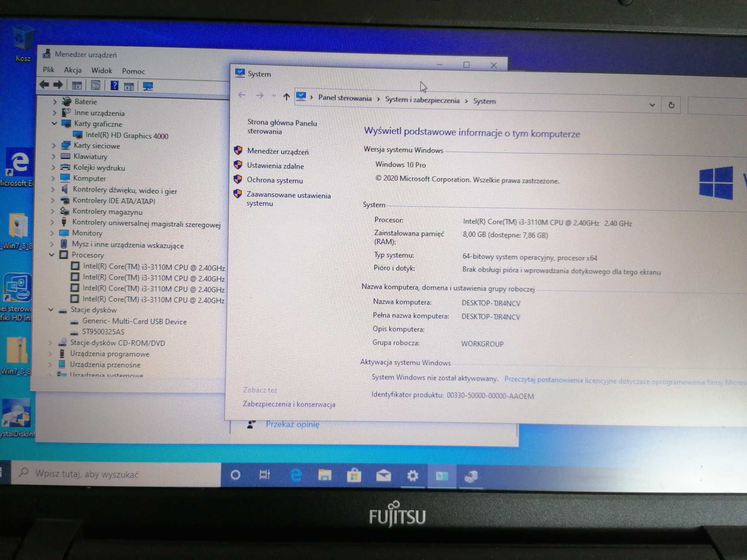The width and height of the screenshot is (747, 560).
Task: Collapse the Stacje dysków node
Action: point(51,309)
